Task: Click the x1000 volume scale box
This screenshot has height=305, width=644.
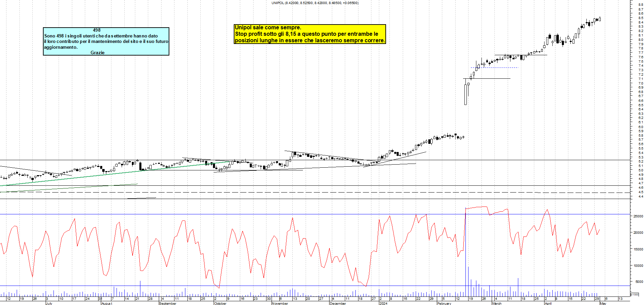Action: coord(634,294)
